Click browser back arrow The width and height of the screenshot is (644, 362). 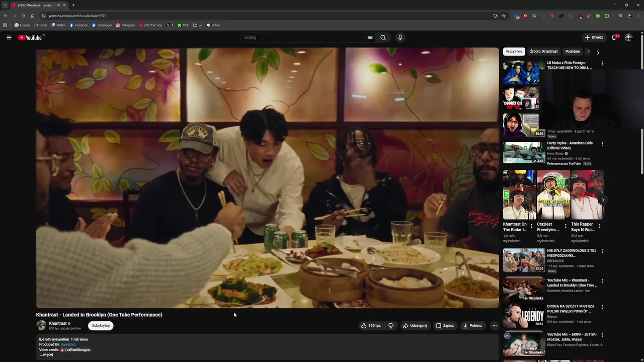[x=6, y=16]
